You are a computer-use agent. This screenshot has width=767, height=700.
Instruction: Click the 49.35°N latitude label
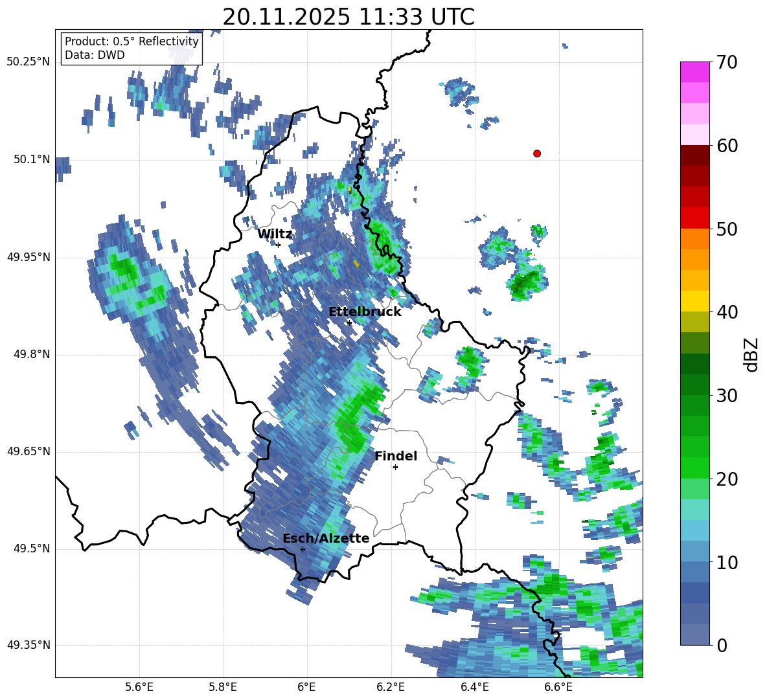[29, 645]
